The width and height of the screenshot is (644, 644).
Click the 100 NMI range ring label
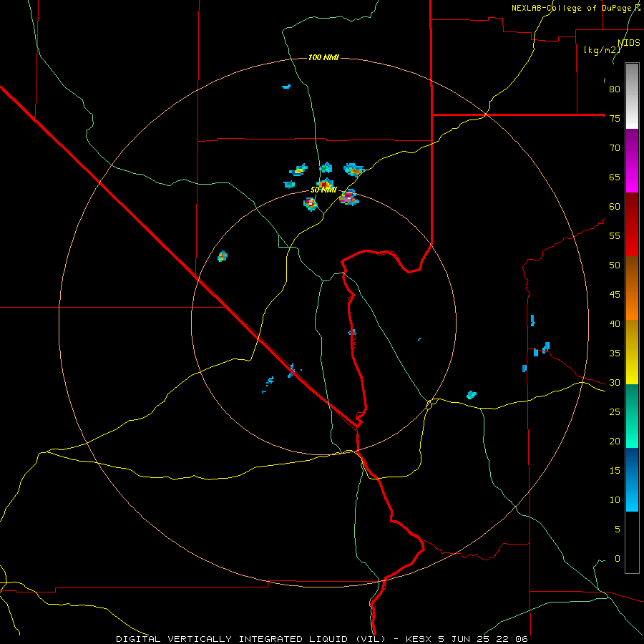pyautogui.click(x=323, y=57)
